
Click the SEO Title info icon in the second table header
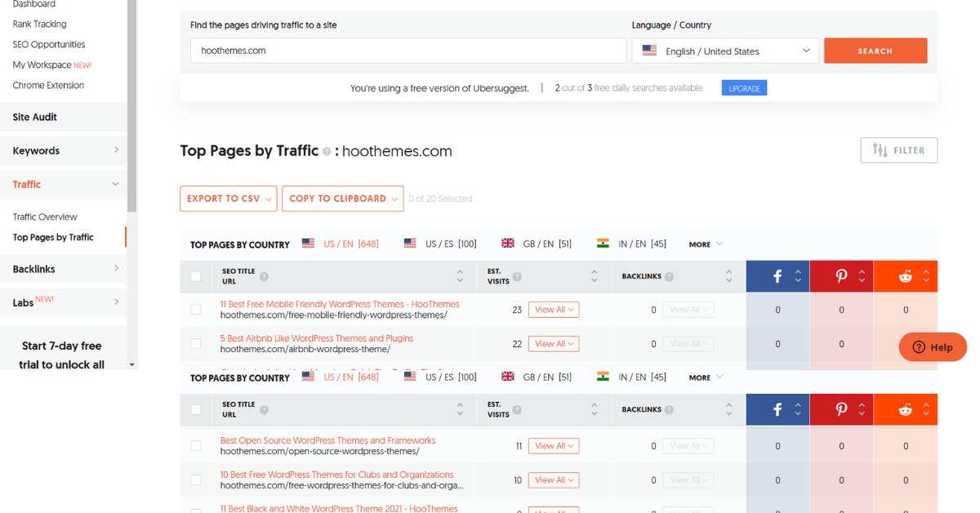tap(264, 409)
